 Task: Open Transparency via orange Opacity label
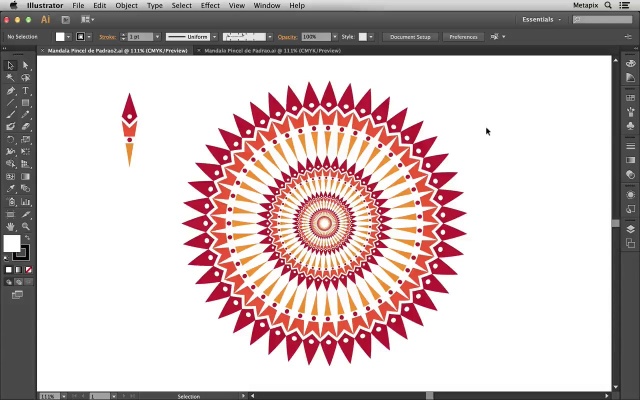coord(287,37)
